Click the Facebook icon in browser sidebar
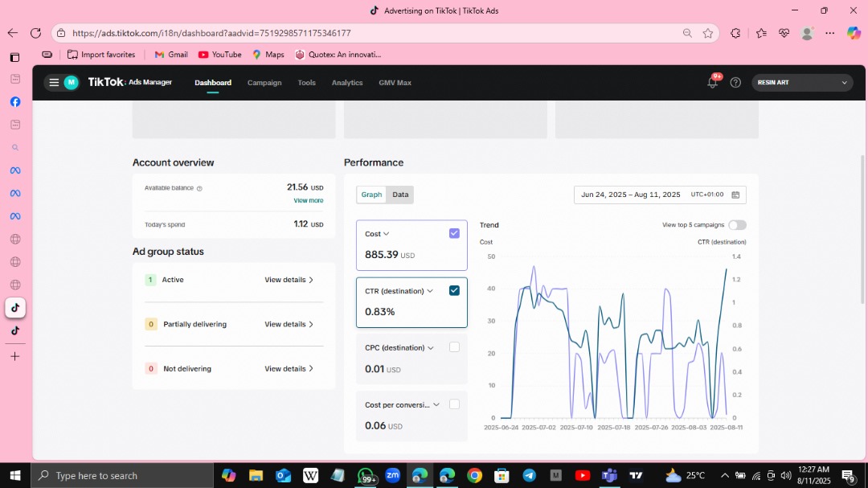This screenshot has height=488, width=868. [15, 101]
